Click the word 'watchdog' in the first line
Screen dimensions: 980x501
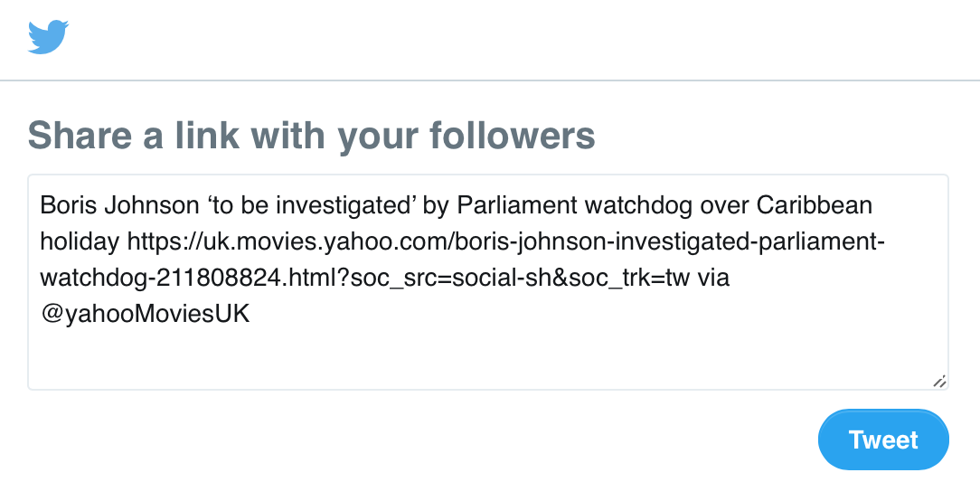coord(641,205)
